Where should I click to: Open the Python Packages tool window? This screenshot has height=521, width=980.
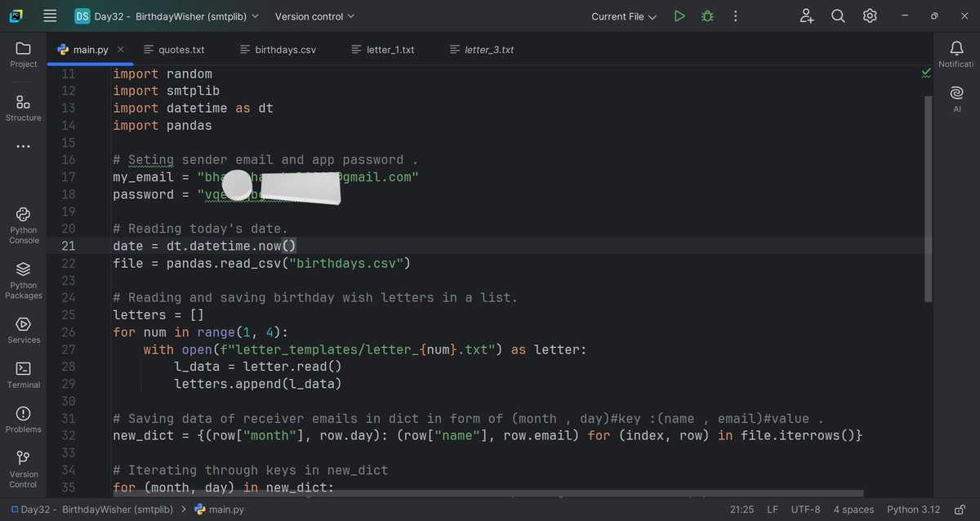pos(23,280)
